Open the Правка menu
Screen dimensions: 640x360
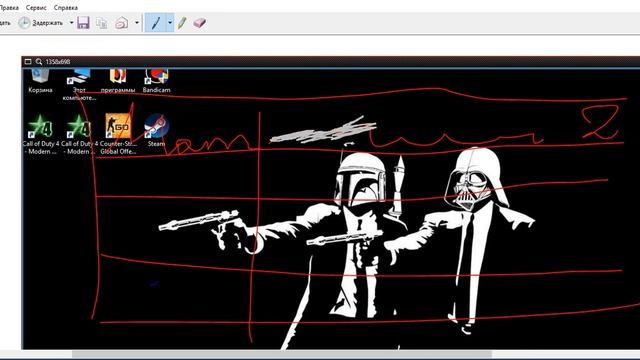click(9, 8)
